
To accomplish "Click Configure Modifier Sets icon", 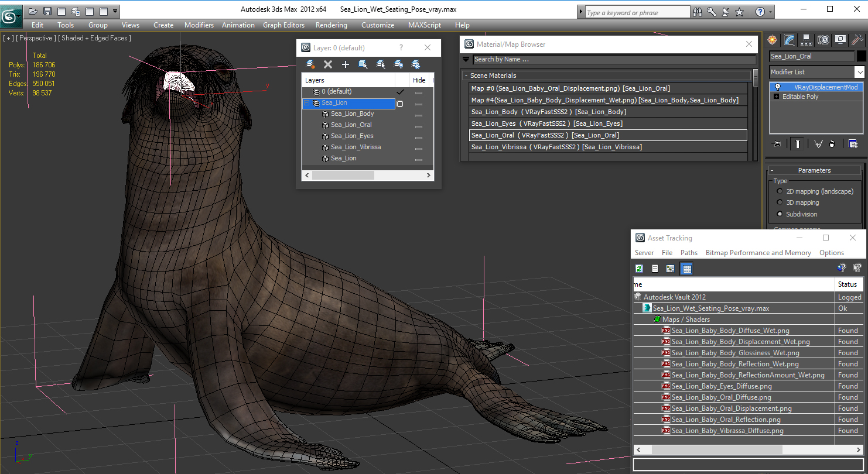I will 853,143.
